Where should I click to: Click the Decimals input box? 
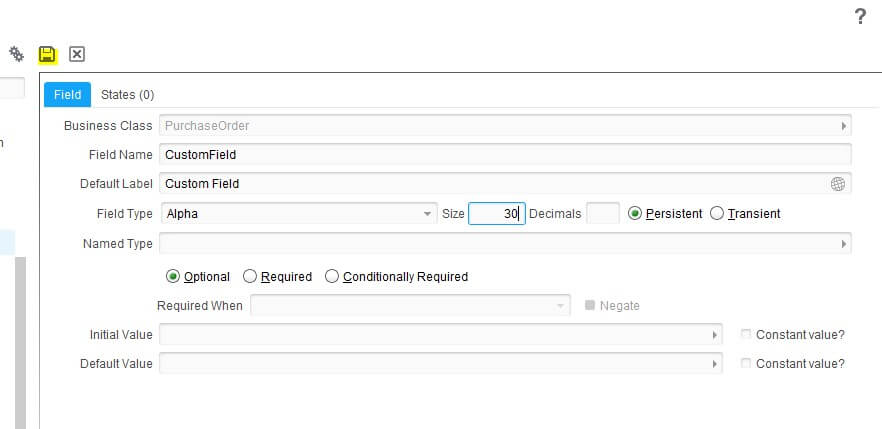pos(603,214)
